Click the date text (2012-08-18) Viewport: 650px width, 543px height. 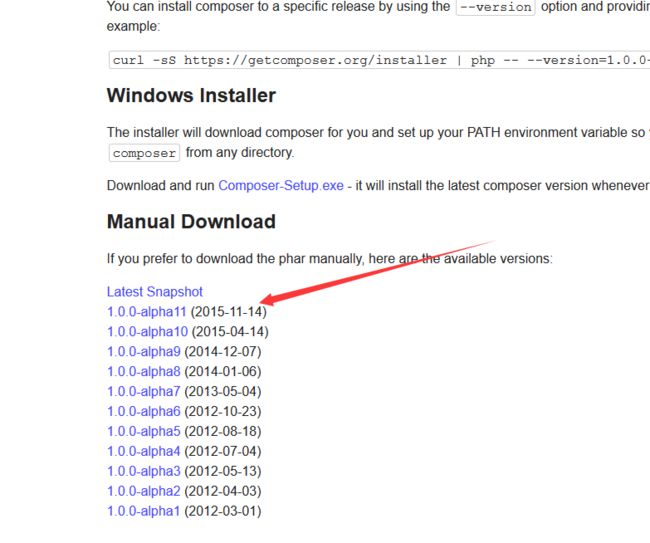click(x=223, y=431)
